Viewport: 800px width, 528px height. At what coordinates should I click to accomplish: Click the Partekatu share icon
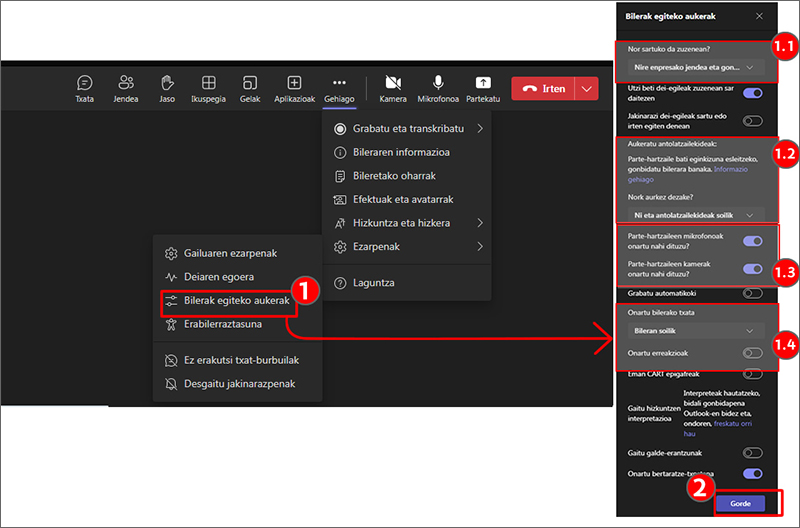483,84
